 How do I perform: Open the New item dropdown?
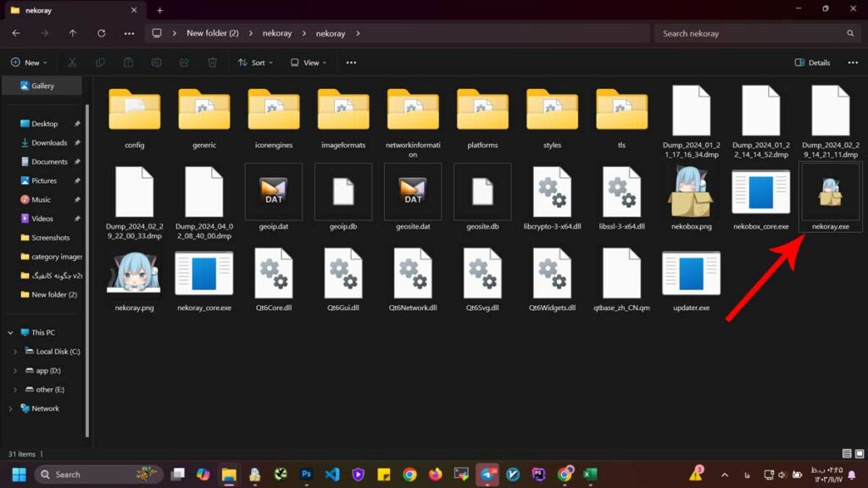pyautogui.click(x=29, y=63)
